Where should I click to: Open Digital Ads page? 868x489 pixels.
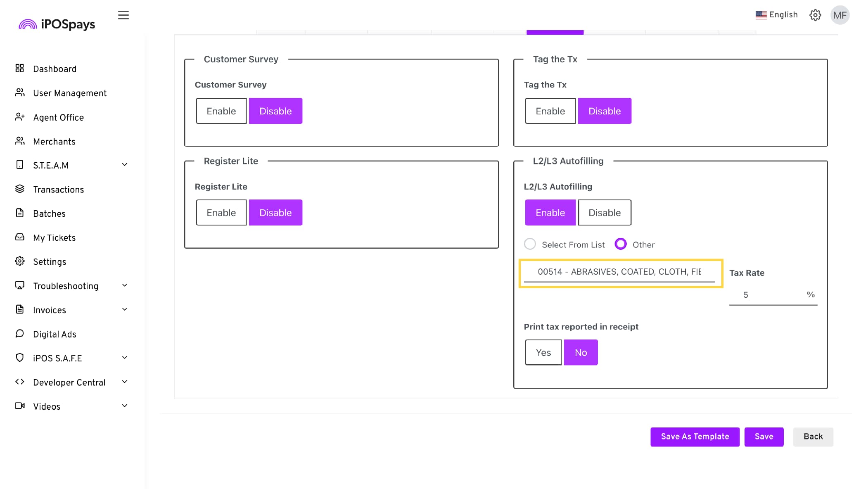pos(55,334)
